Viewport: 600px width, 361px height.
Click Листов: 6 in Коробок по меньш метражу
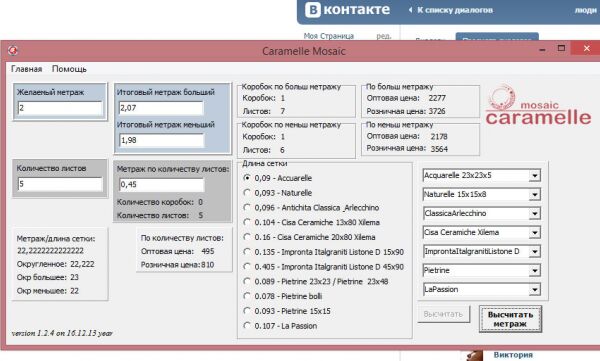point(264,150)
